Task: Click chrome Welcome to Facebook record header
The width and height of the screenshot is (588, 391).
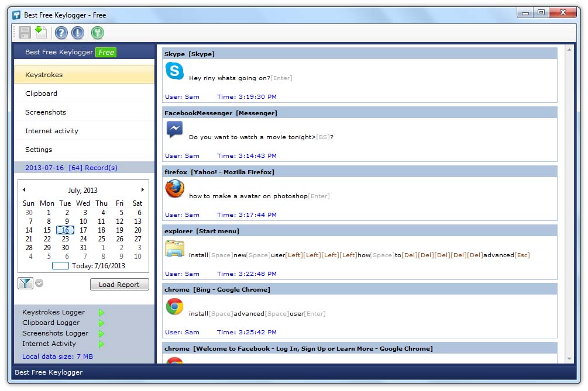Action: 360,349
